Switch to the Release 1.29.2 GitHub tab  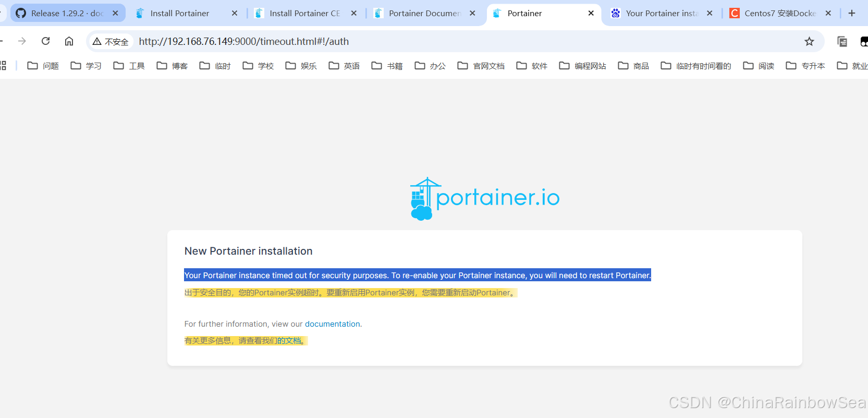click(67, 13)
